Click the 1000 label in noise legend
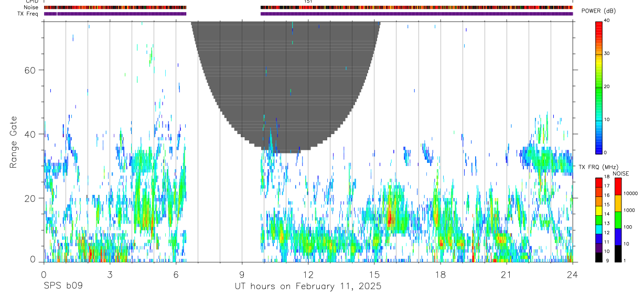Screen dimensions: 644x297 629,210
